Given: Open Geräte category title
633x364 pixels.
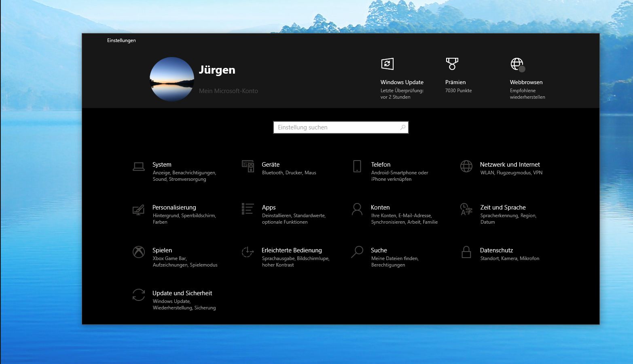Looking at the screenshot, I should [271, 165].
